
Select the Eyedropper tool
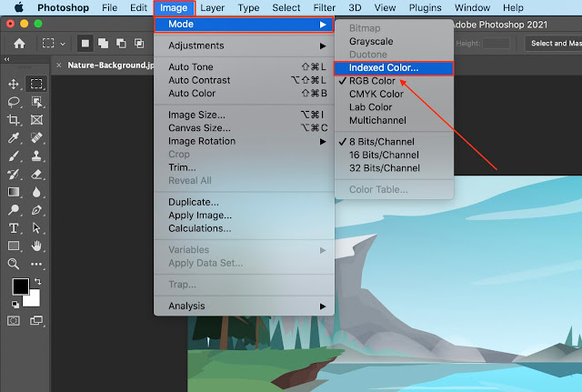coord(14,137)
